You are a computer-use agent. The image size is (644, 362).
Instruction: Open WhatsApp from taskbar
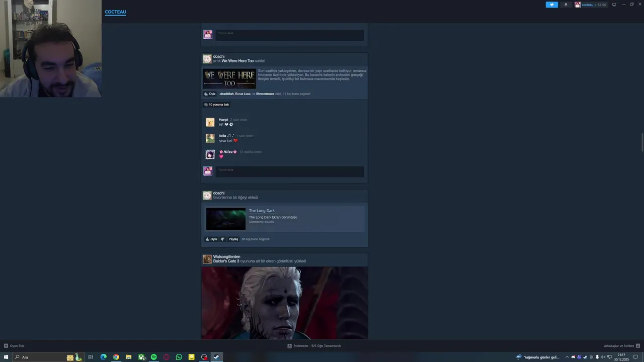point(179,357)
